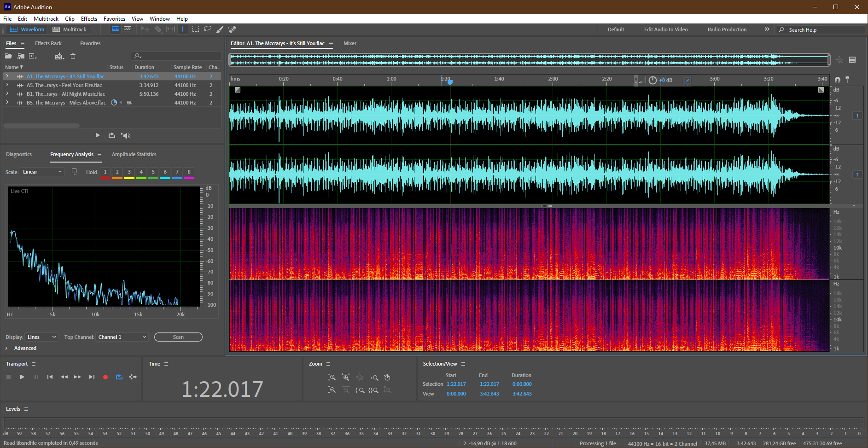Screen dimensions: 868x448
Task: Click Move Playhead to Next in Transport
Action: [92, 377]
